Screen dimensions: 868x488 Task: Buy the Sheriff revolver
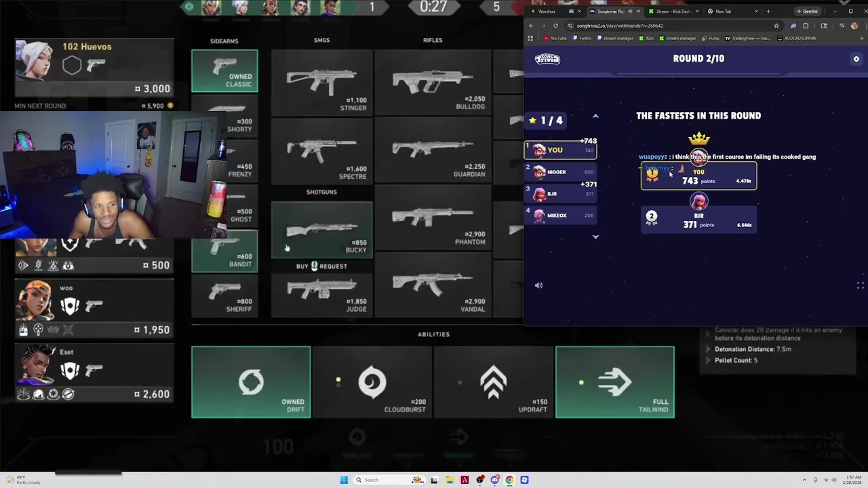click(224, 296)
